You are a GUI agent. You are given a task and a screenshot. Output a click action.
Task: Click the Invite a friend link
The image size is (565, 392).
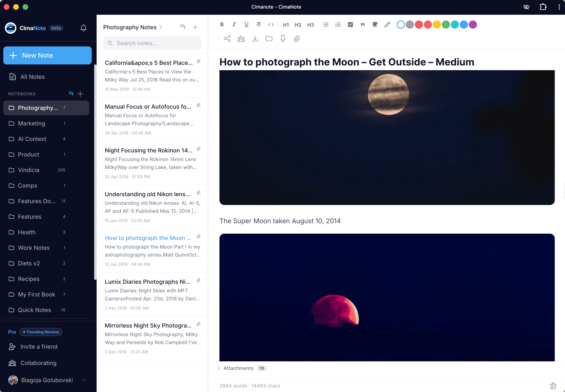(38, 346)
